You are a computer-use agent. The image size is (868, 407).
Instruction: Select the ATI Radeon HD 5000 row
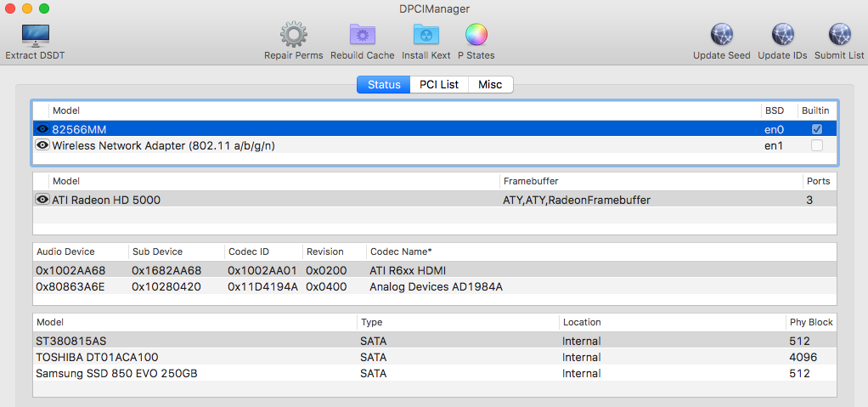(435, 200)
